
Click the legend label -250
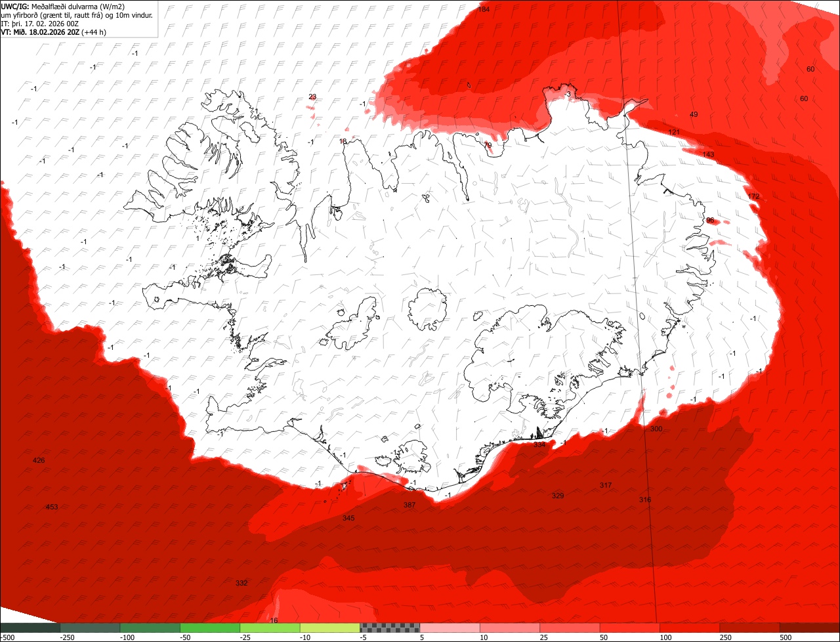(66, 637)
